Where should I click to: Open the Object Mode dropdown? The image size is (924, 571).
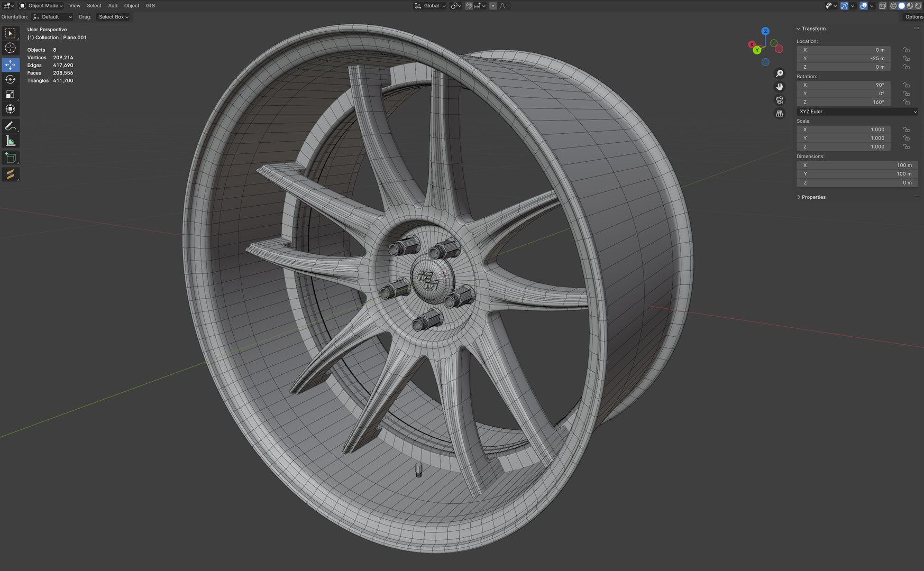(41, 6)
